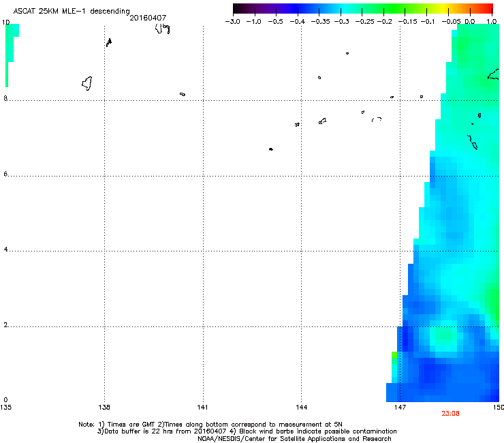Click latitude axis label 4
Image resolution: width=504 pixels, height=443 pixels.
click(x=5, y=249)
